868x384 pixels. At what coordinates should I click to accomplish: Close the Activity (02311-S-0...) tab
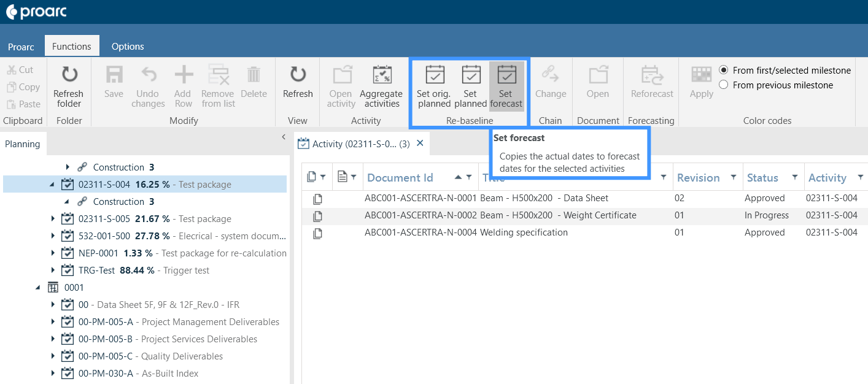point(420,143)
